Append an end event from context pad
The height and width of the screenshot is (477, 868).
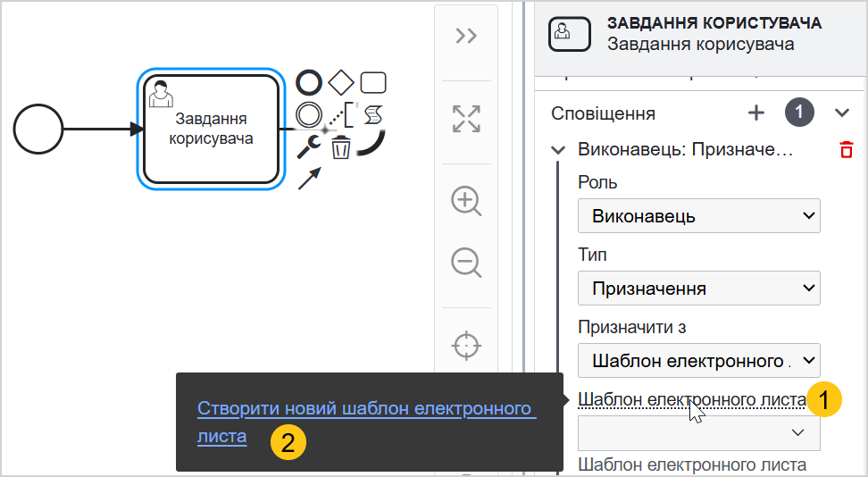309,82
